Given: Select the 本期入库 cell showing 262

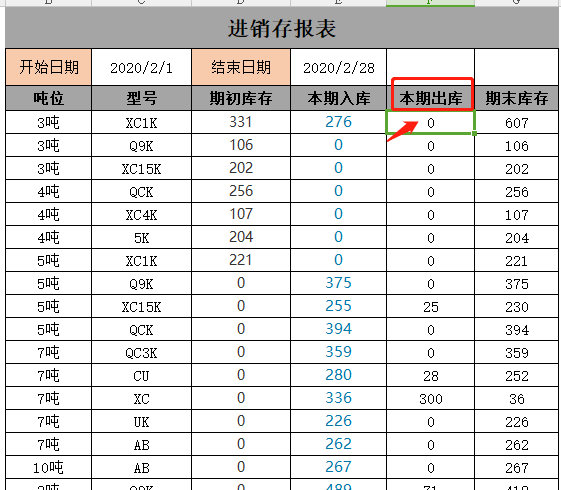Looking at the screenshot, I should 338,444.
